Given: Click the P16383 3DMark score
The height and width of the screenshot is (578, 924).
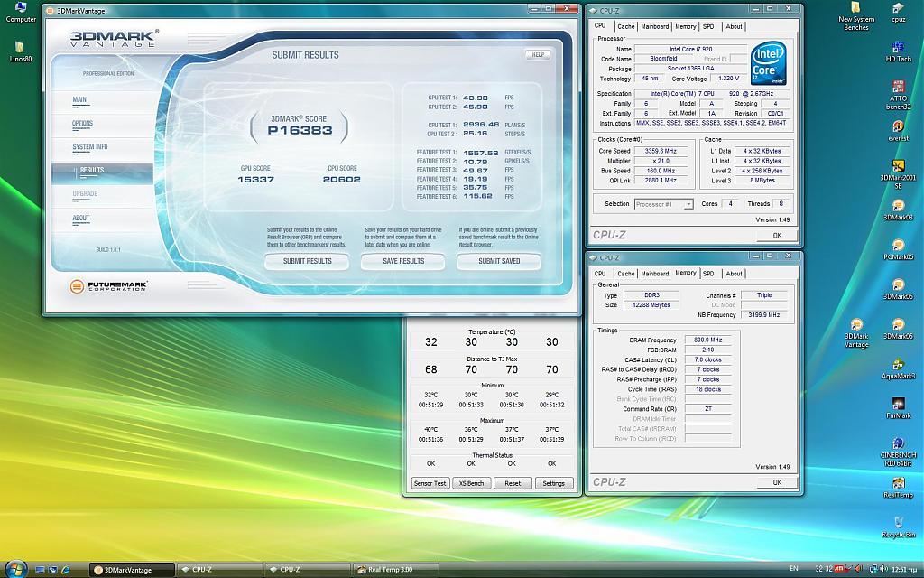Looking at the screenshot, I should pyautogui.click(x=300, y=130).
